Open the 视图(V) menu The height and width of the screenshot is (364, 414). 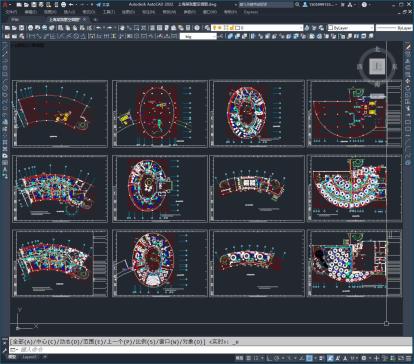click(50, 12)
